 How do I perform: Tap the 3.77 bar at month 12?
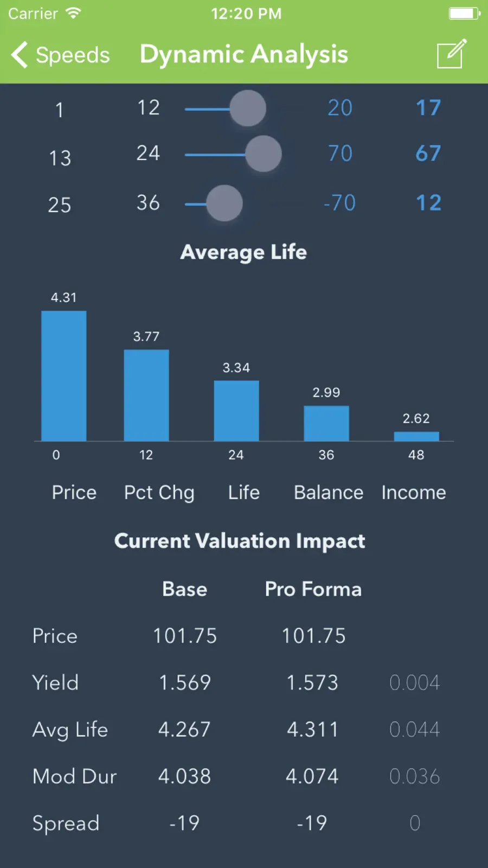[x=146, y=395]
